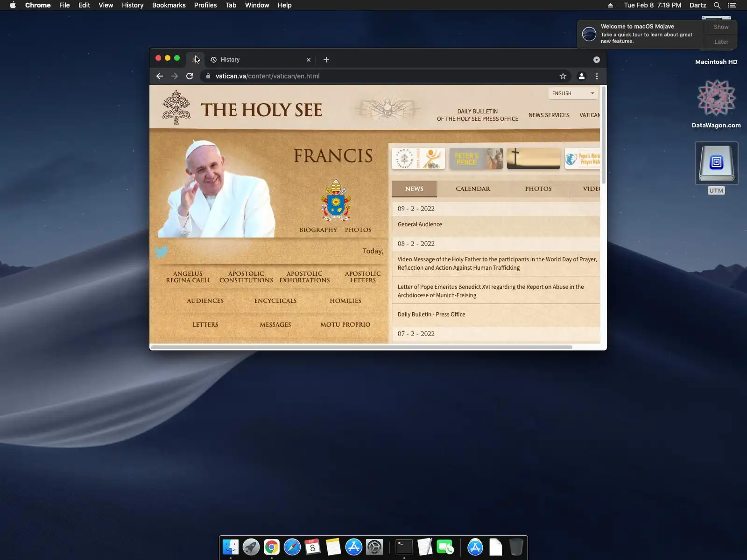Open the APOSTOLIC EXHORTATIONS link
This screenshot has width=747, height=560.
point(305,277)
